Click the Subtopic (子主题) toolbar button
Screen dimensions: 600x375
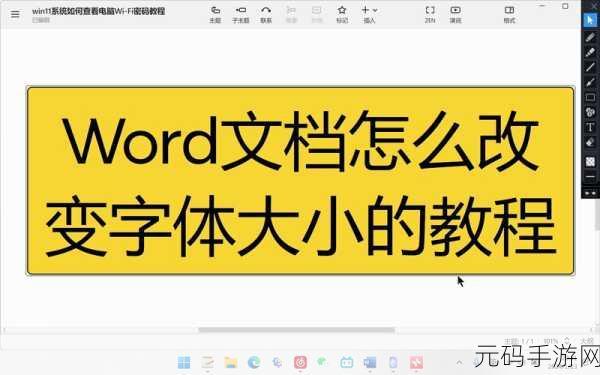click(x=241, y=14)
